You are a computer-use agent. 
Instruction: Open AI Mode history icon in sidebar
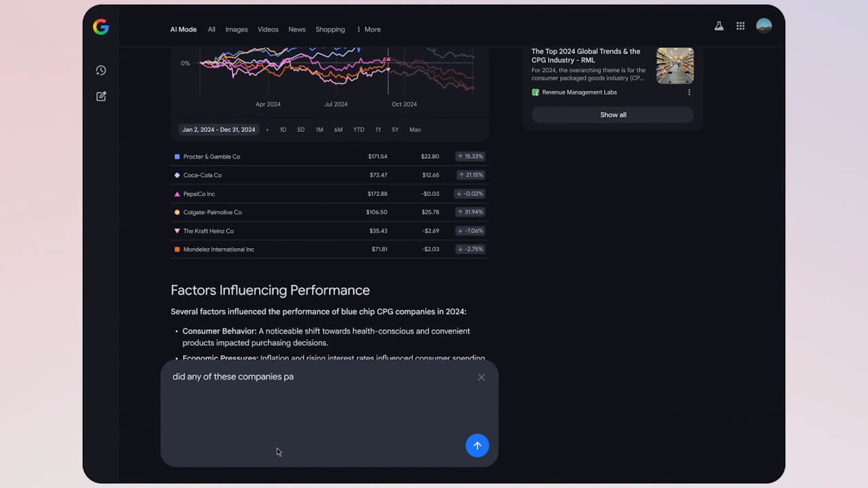tap(101, 70)
